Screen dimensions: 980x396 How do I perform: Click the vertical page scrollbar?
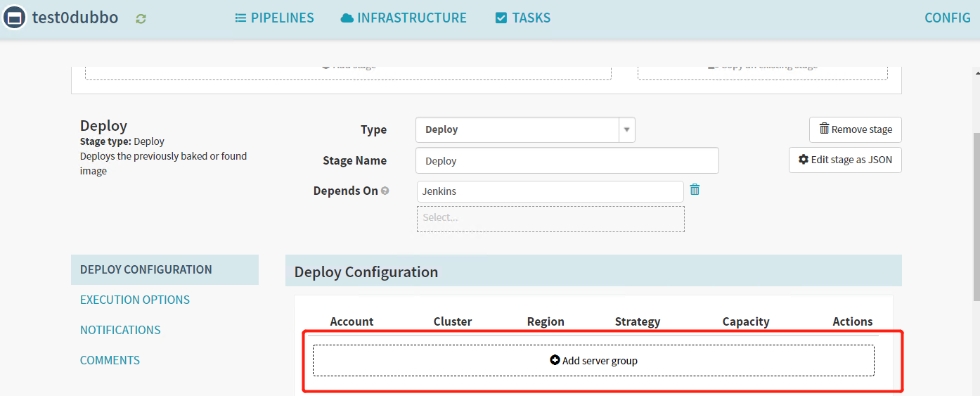pyautogui.click(x=975, y=211)
